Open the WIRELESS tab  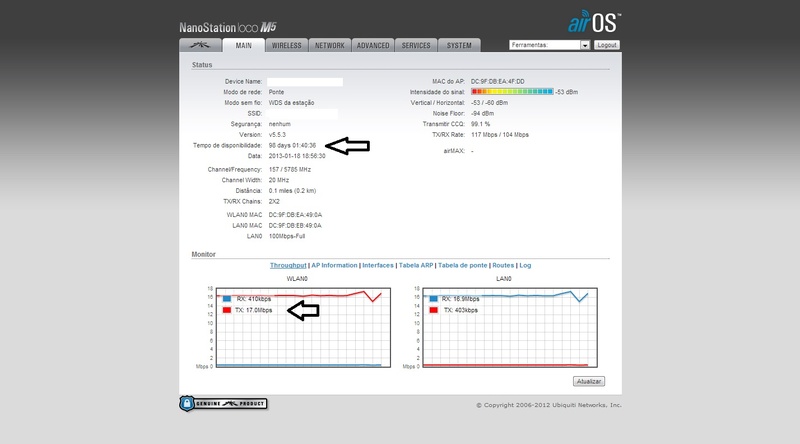[x=286, y=45]
